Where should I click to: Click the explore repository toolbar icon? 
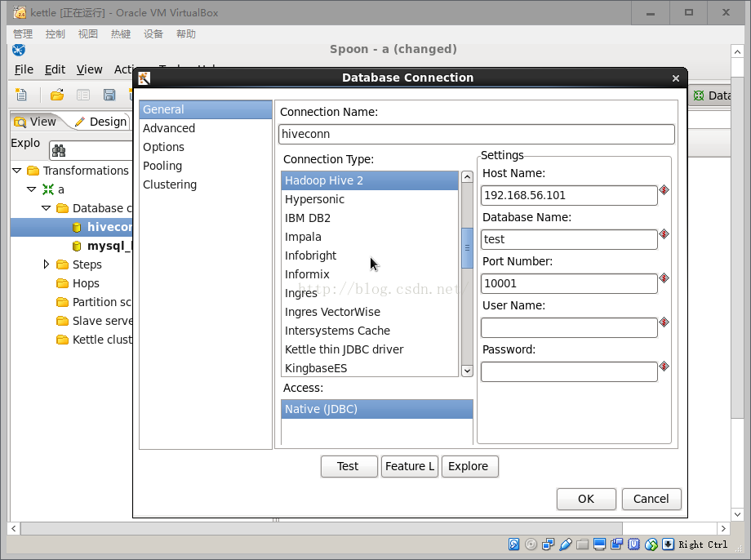[x=83, y=95]
